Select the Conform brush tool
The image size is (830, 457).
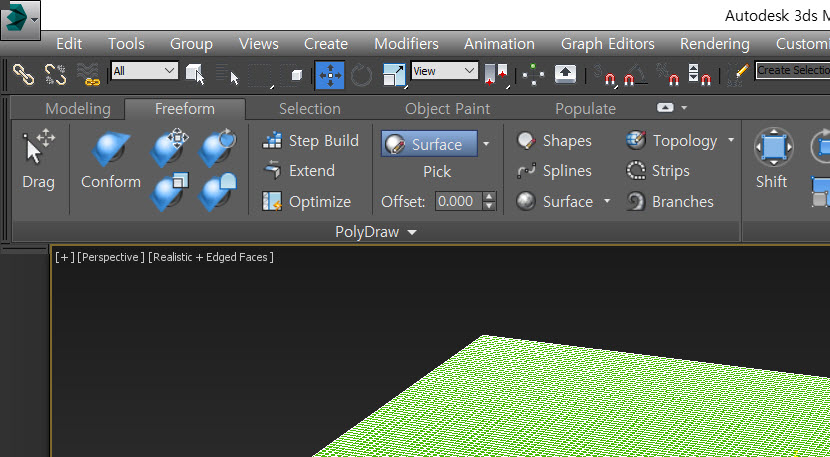click(x=111, y=159)
